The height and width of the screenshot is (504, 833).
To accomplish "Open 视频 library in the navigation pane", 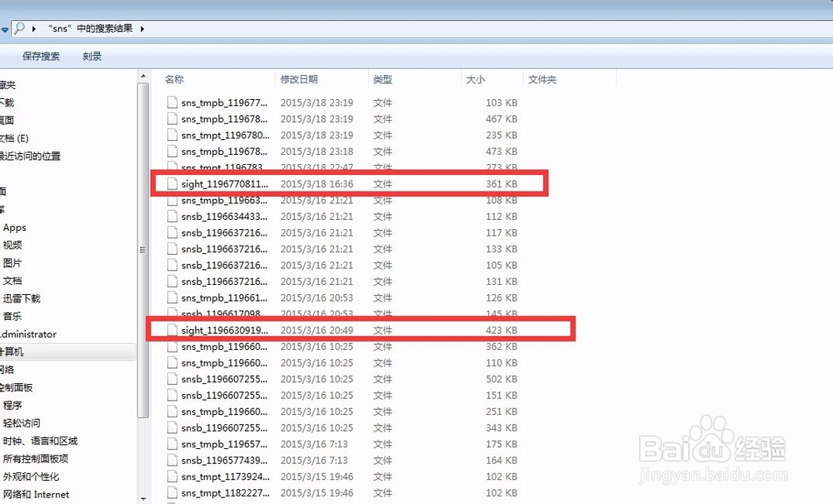I will coord(12,245).
